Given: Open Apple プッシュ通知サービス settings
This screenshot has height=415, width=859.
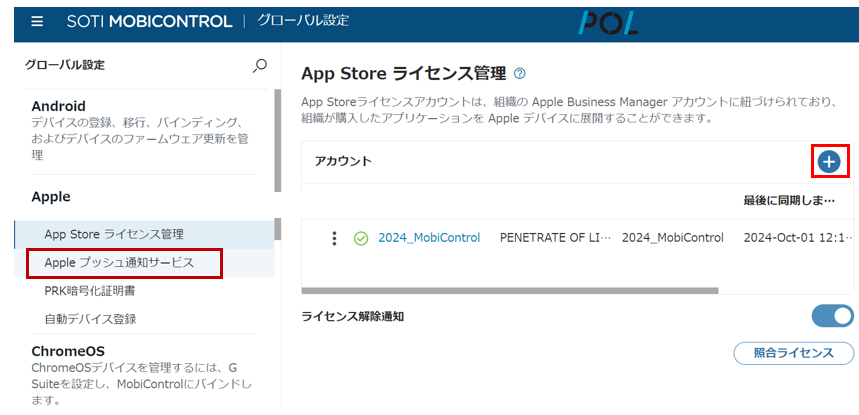Looking at the screenshot, I should coord(144,263).
